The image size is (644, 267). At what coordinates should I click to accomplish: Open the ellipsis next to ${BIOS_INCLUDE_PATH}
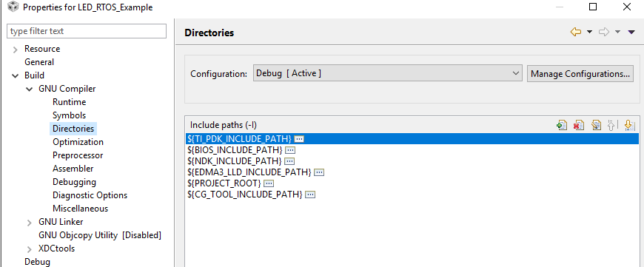click(x=290, y=150)
